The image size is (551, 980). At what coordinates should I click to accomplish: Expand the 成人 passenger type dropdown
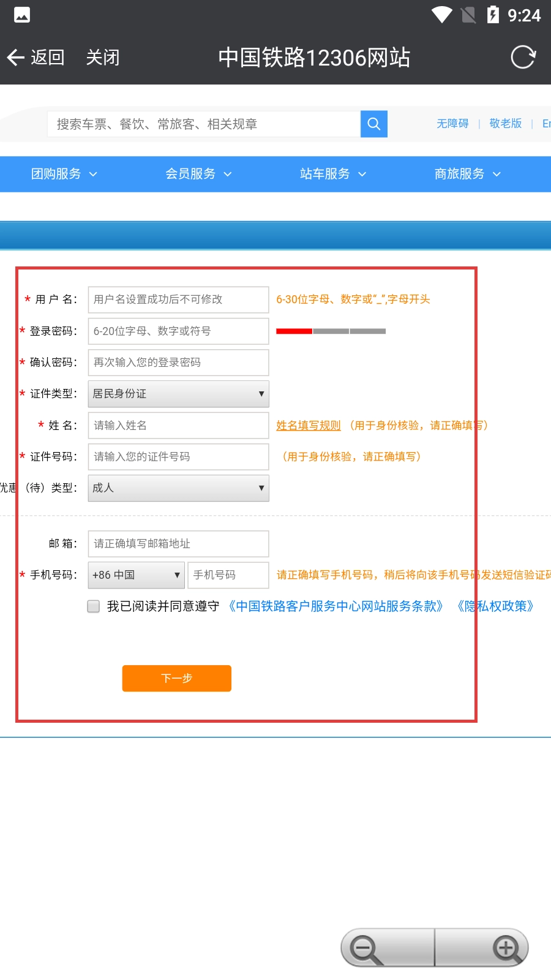(178, 488)
